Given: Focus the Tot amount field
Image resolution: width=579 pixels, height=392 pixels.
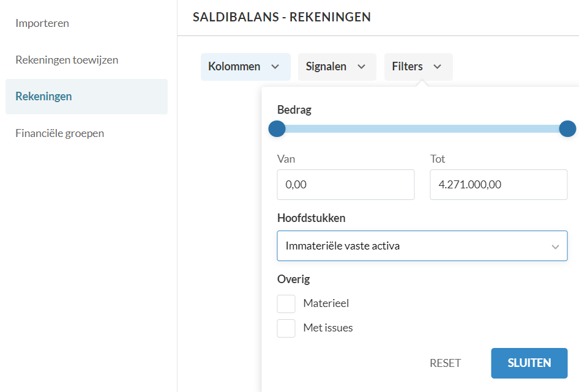Looking at the screenshot, I should 498,185.
